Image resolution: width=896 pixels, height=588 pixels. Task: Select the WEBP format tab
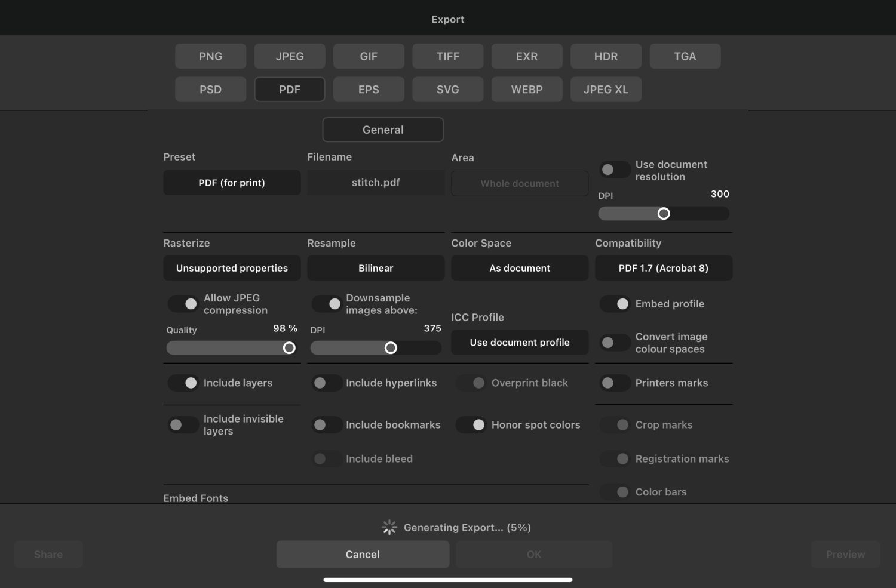coord(527,90)
